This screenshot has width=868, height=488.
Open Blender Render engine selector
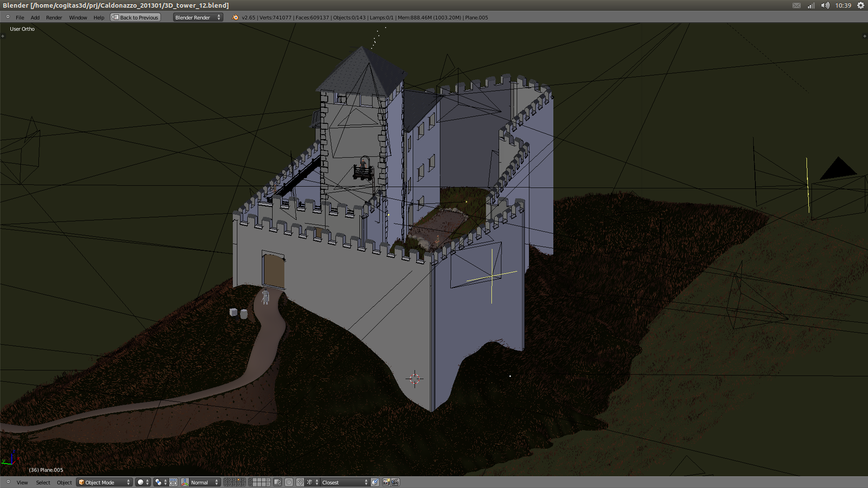pyautogui.click(x=198, y=18)
